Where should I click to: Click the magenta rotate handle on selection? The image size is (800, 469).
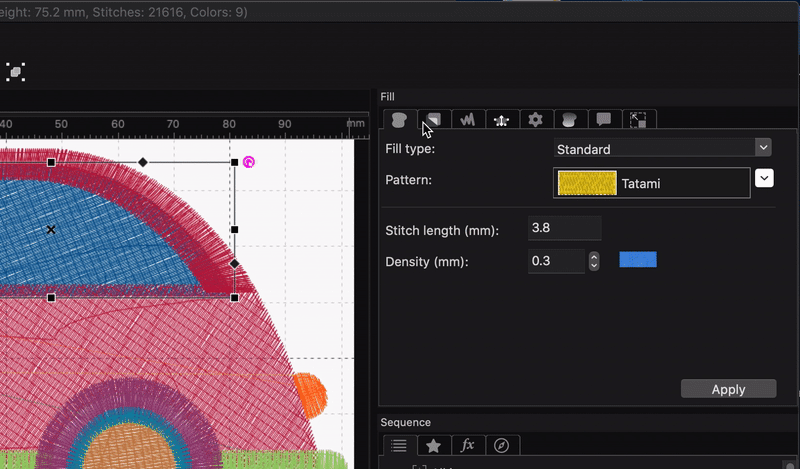tap(248, 162)
